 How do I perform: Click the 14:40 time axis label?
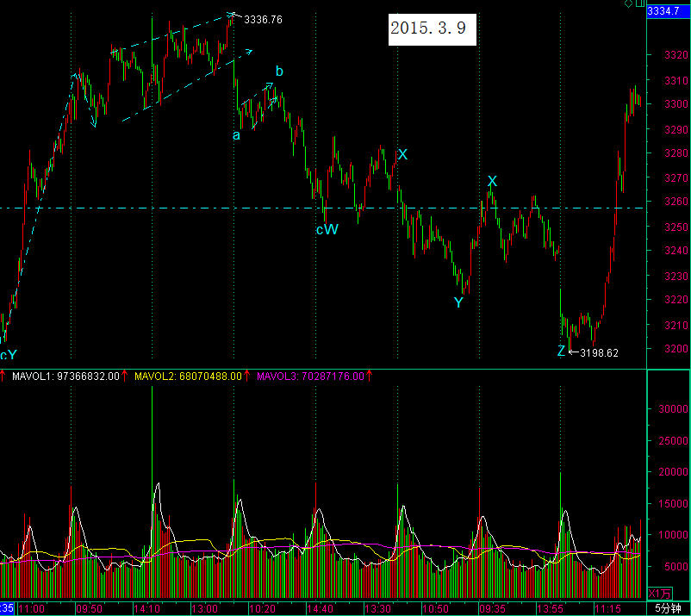[321, 608]
